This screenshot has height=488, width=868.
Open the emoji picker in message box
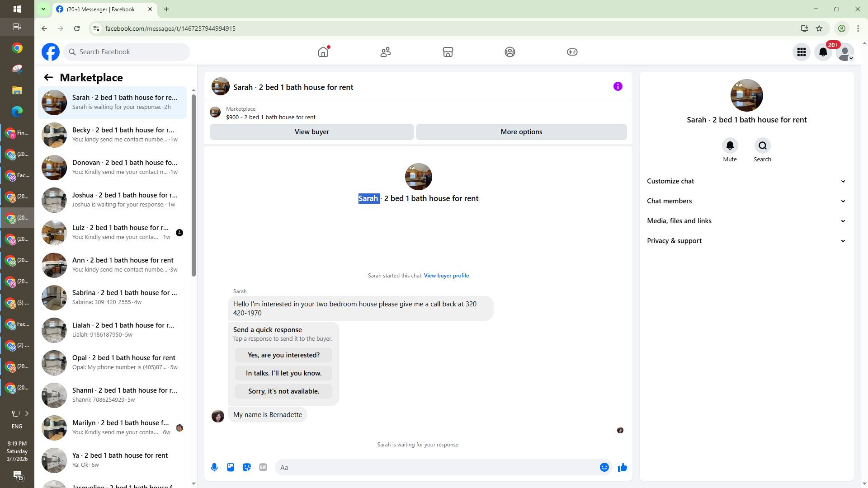coord(604,467)
